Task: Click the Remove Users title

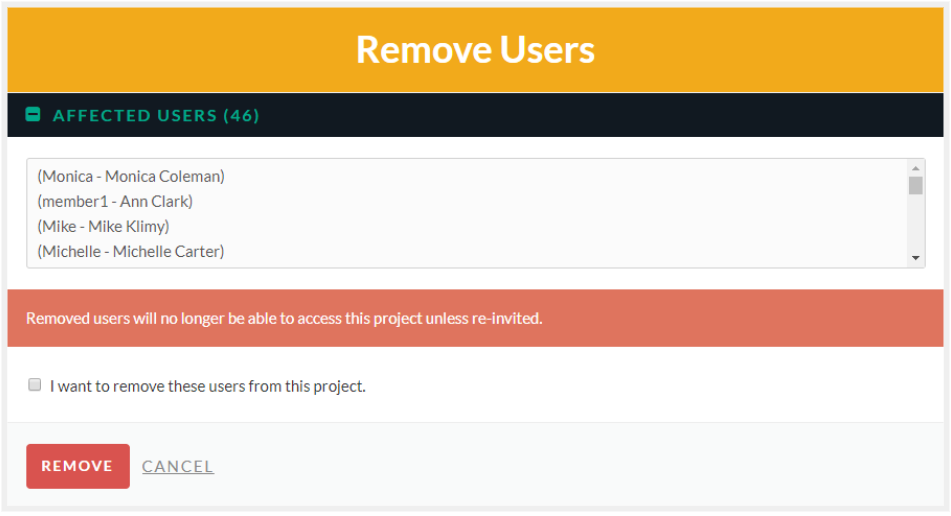Action: click(476, 50)
